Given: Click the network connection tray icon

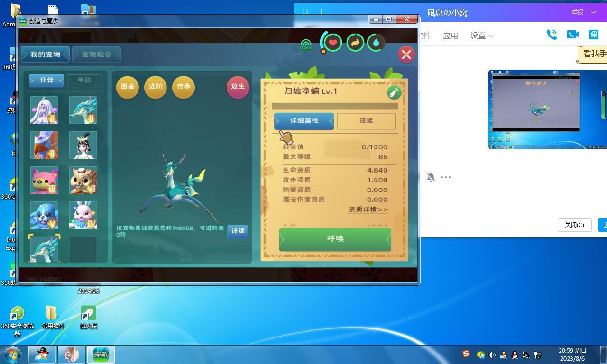Looking at the screenshot, I should [x=537, y=355].
